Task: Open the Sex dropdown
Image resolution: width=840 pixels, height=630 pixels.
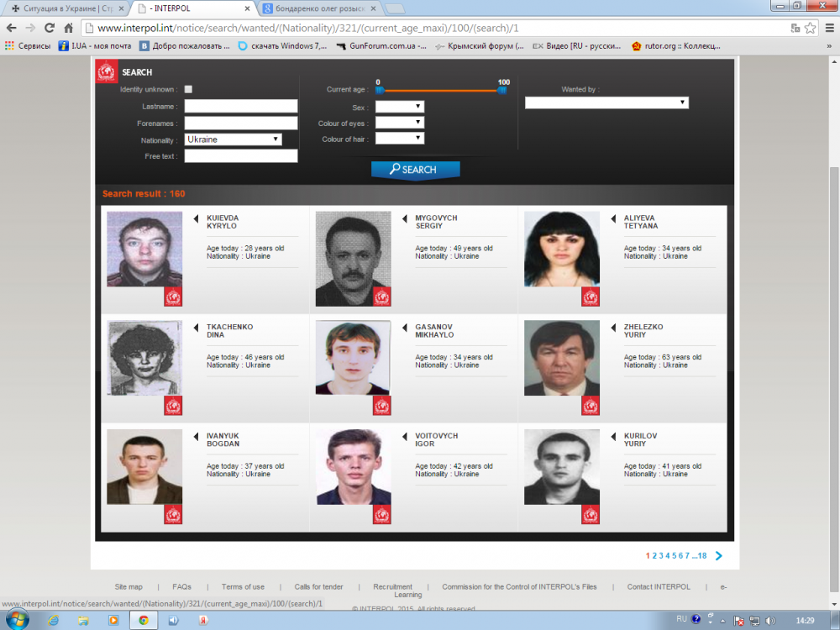Action: [400, 107]
